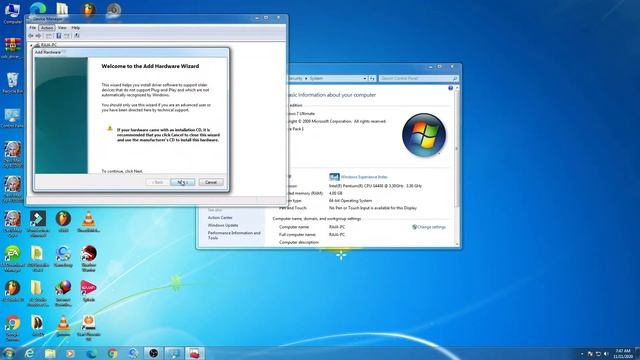Click the clock in the system tray
This screenshot has height=360, width=640.
click(x=623, y=354)
